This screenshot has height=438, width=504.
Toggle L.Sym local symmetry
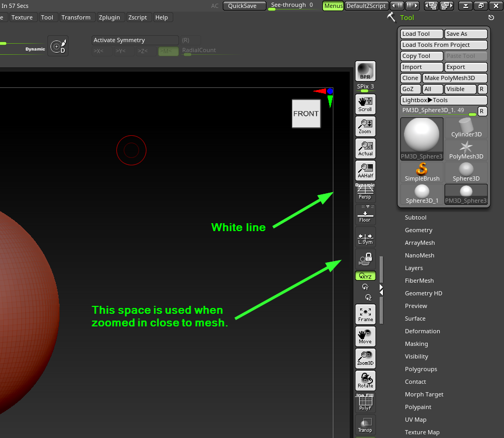(x=365, y=237)
